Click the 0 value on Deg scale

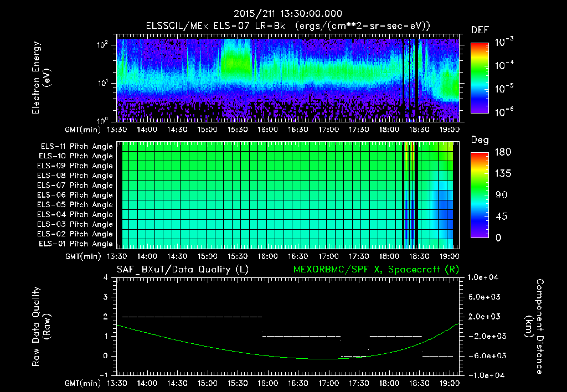[498, 238]
